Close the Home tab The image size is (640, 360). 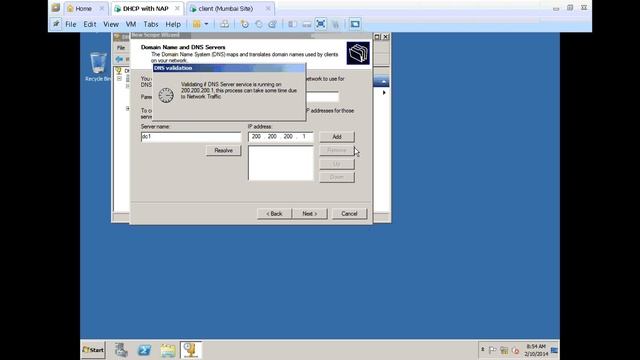(x=102, y=9)
